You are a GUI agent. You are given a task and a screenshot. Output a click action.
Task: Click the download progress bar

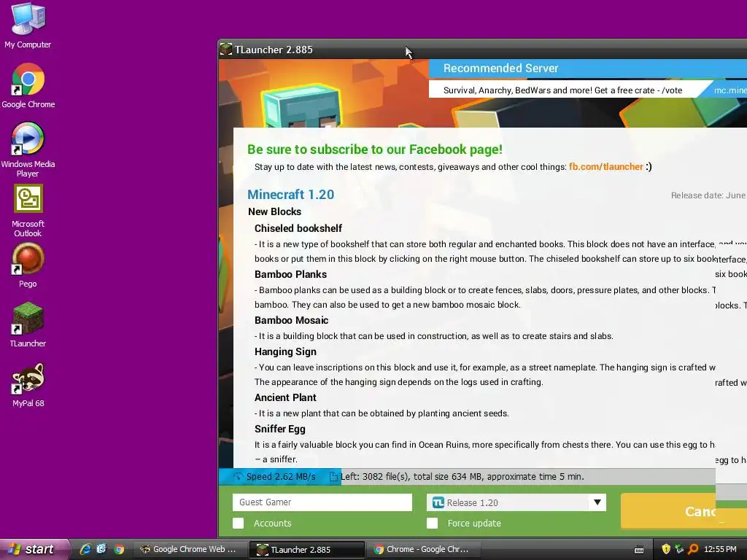pyautogui.click(x=467, y=477)
